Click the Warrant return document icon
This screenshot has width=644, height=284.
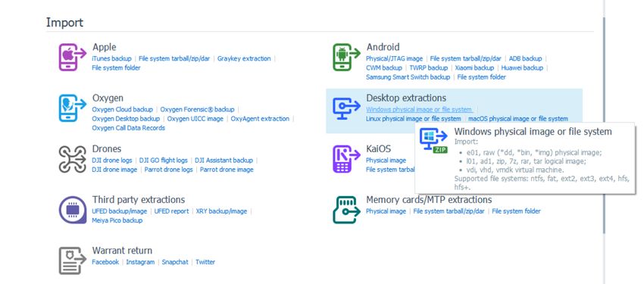tap(73, 261)
